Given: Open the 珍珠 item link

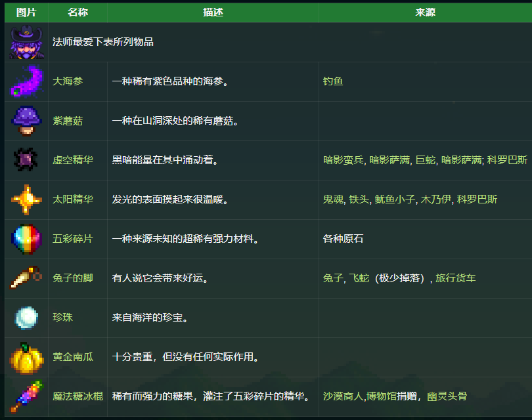Looking at the screenshot, I should [x=63, y=317].
